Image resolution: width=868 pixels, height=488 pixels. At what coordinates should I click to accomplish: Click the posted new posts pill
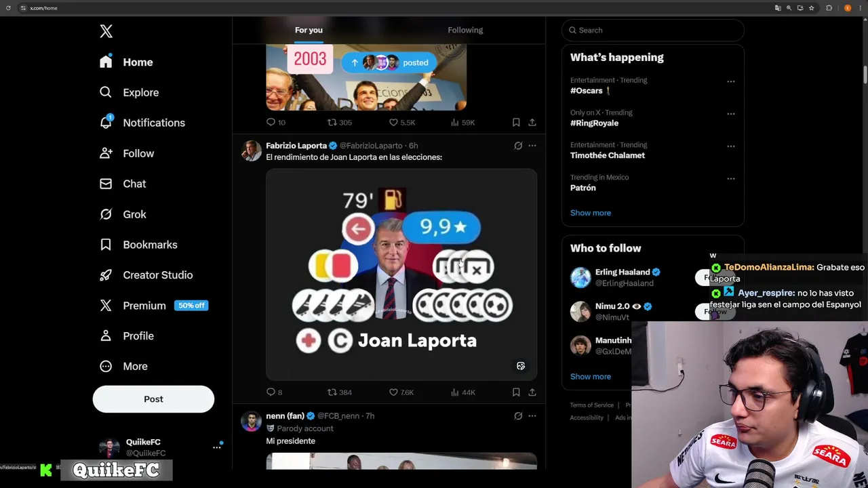[388, 62]
